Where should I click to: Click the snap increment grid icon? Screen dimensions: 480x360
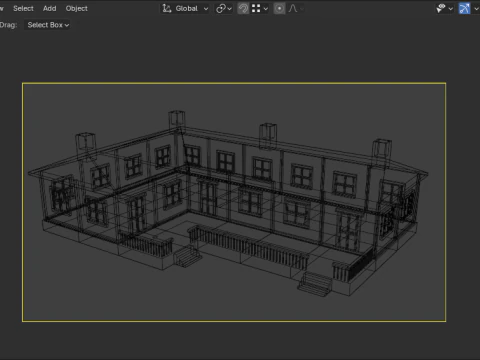pyautogui.click(x=256, y=9)
